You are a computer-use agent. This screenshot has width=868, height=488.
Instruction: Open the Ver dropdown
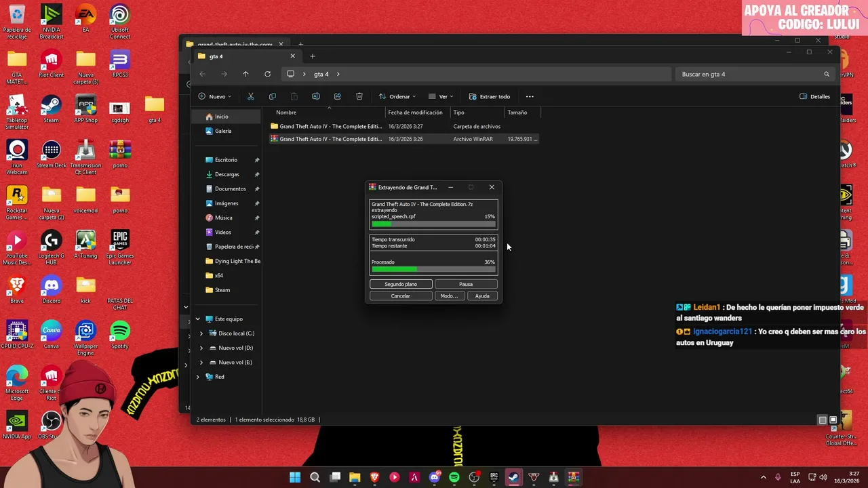pos(441,96)
